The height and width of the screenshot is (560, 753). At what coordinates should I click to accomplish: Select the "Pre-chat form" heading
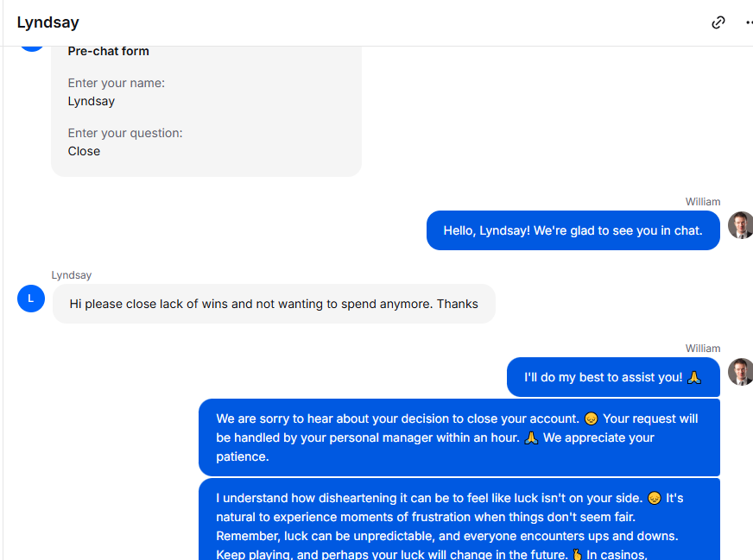tap(109, 52)
